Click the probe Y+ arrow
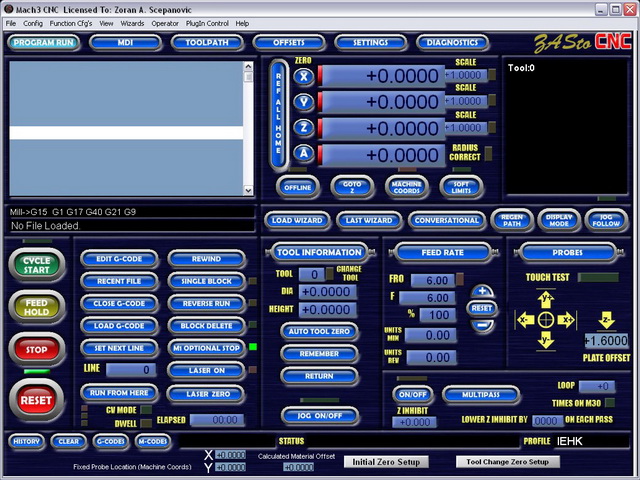The width and height of the screenshot is (640, 480). pos(546,300)
